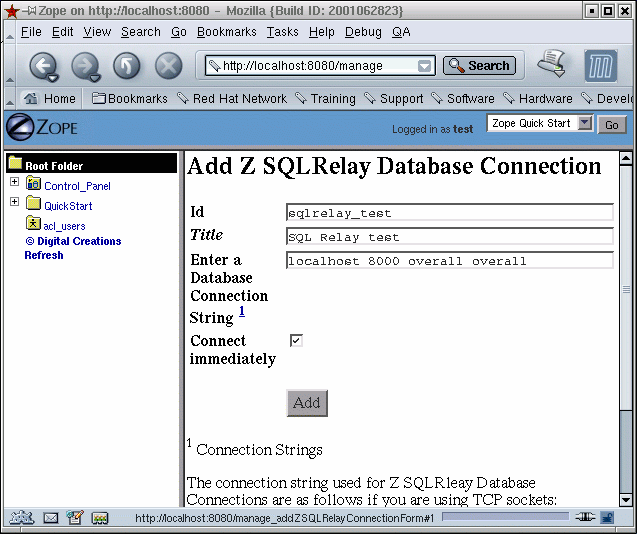Open the Tasks menu
This screenshot has width=637, height=534.
point(282,32)
